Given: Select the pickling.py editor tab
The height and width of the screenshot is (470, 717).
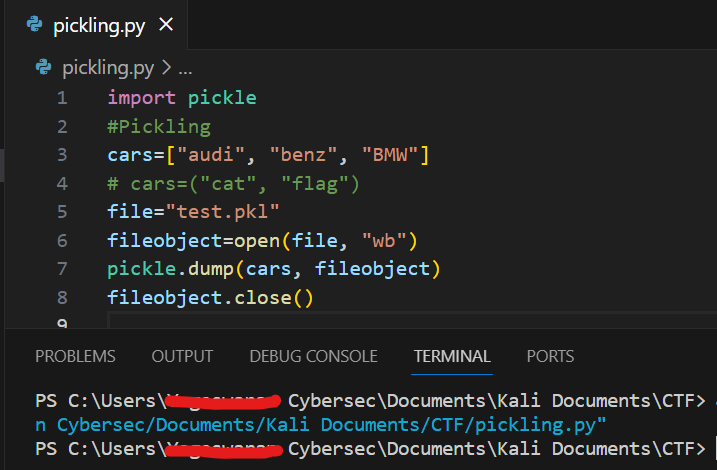Looking at the screenshot, I should click(x=96, y=25).
